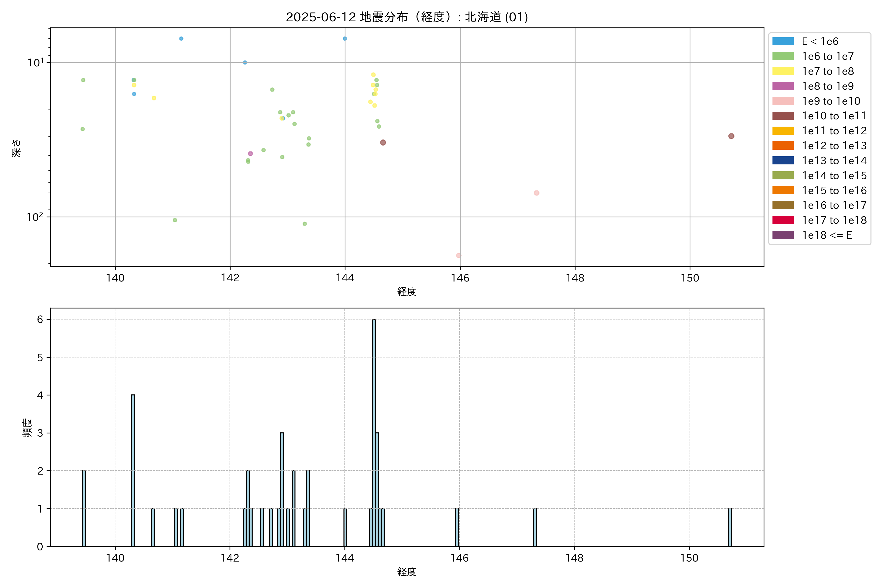
Task: Click the navy 1e13 to 1e14 legend swatch
Action: pos(783,160)
